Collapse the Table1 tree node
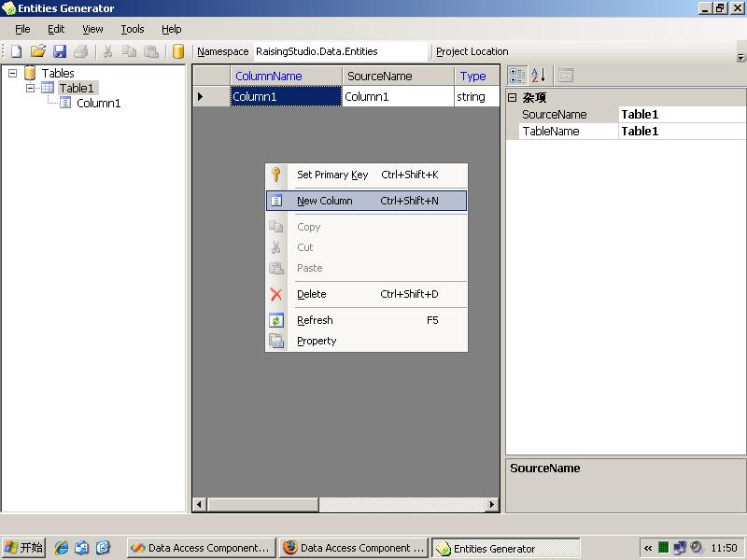The width and height of the screenshot is (747, 560). [x=30, y=88]
